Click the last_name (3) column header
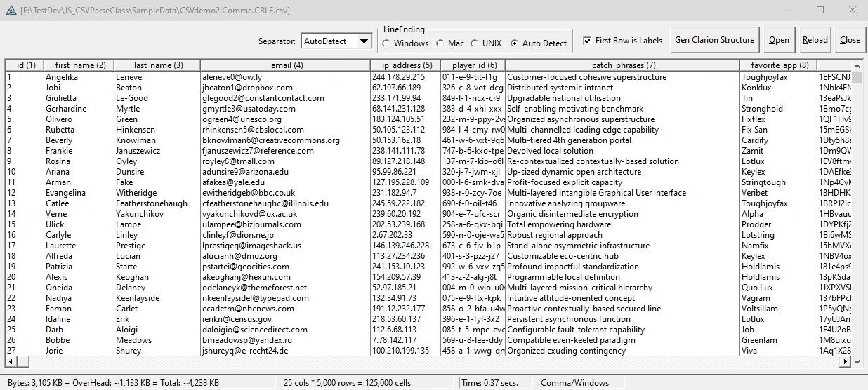The image size is (868, 390). [x=157, y=65]
